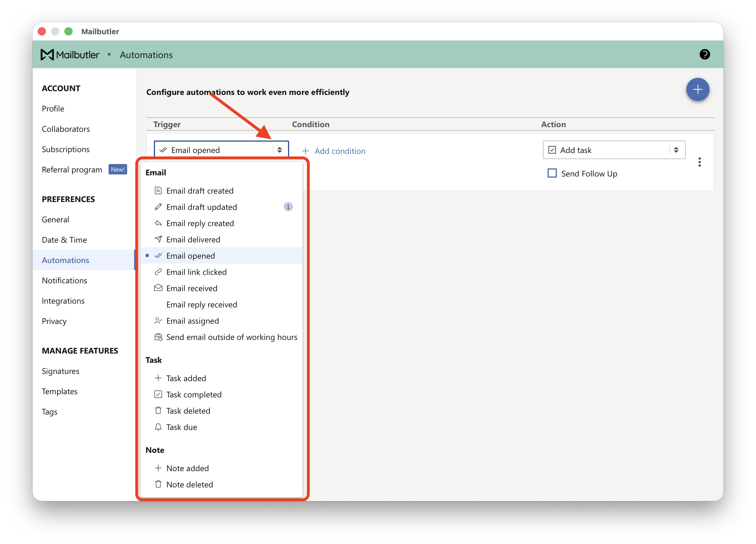Viewport: 756px width, 544px height.
Task: Click the trash icon for Task deleted
Action: click(x=158, y=410)
